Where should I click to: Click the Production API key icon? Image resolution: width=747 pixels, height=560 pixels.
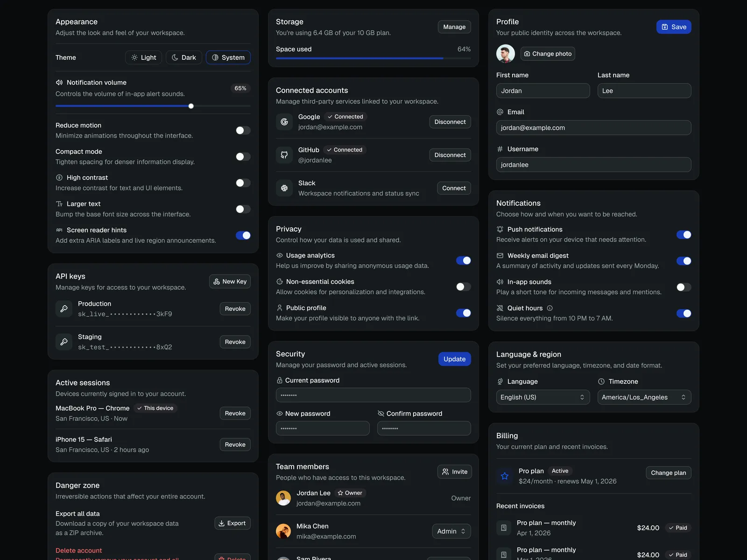pos(64,308)
